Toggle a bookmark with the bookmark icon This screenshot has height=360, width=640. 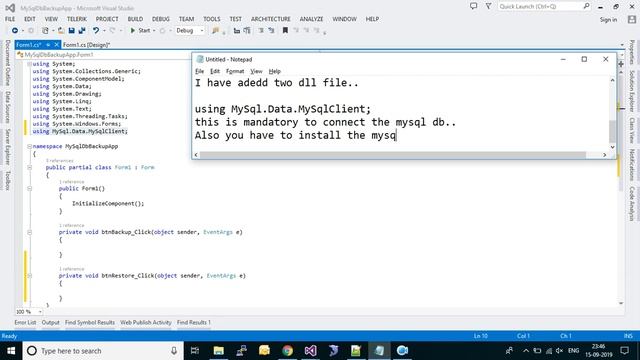click(x=285, y=31)
